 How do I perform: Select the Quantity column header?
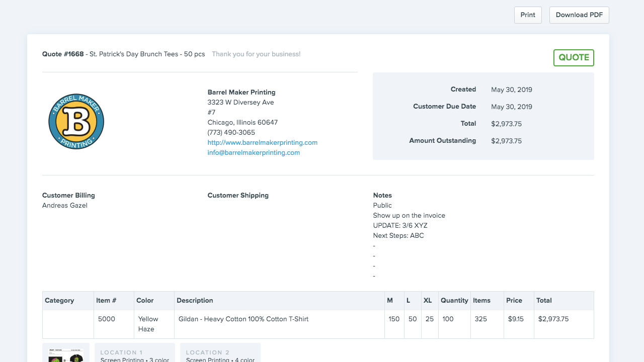click(x=454, y=300)
